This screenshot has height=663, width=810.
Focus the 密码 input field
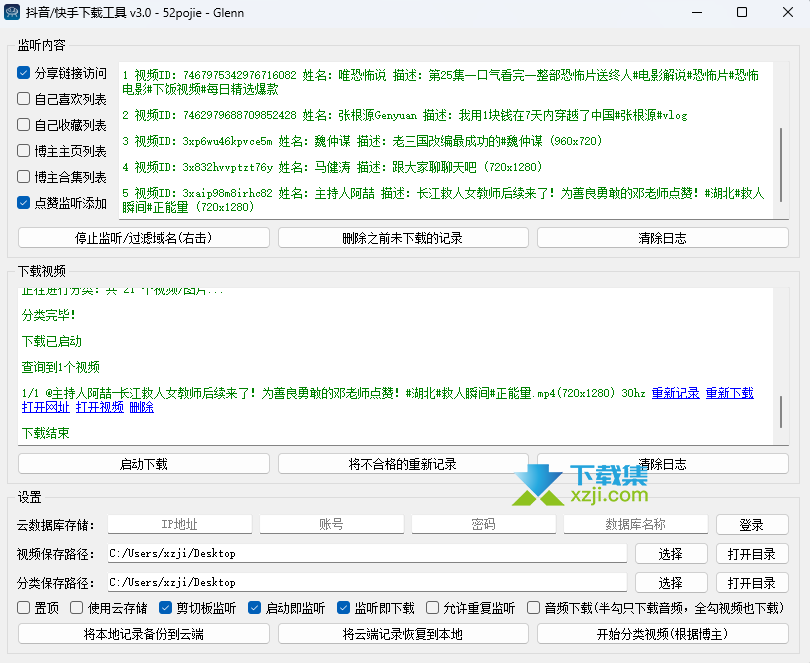(484, 524)
